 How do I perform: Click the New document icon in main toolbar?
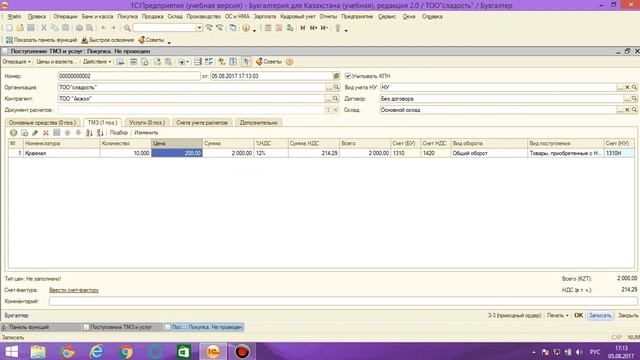tap(9, 28)
